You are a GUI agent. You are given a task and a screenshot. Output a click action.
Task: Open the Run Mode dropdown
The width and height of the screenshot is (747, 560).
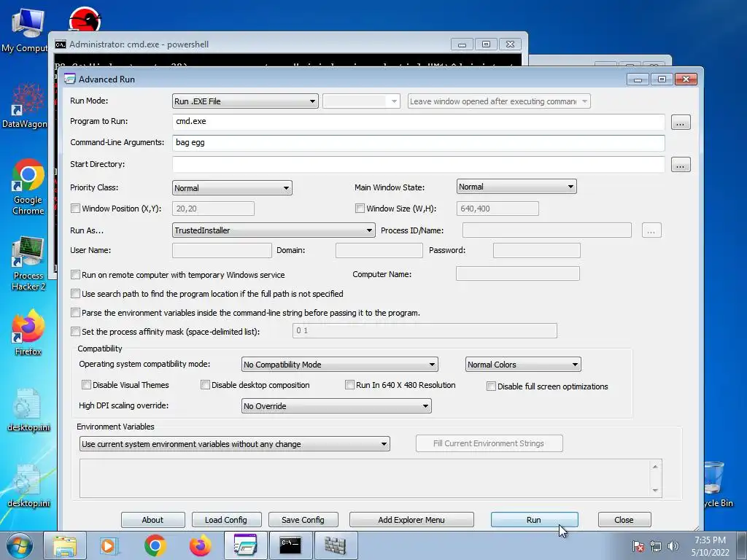point(245,101)
